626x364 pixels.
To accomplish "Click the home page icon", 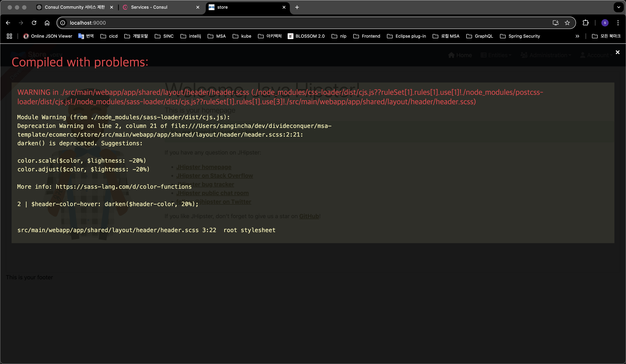I will pyautogui.click(x=47, y=23).
